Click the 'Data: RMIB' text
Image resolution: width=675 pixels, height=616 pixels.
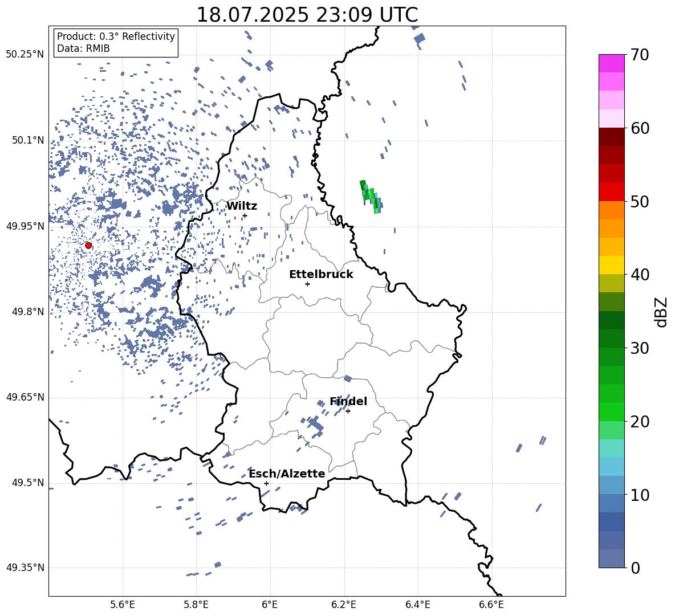coord(83,48)
